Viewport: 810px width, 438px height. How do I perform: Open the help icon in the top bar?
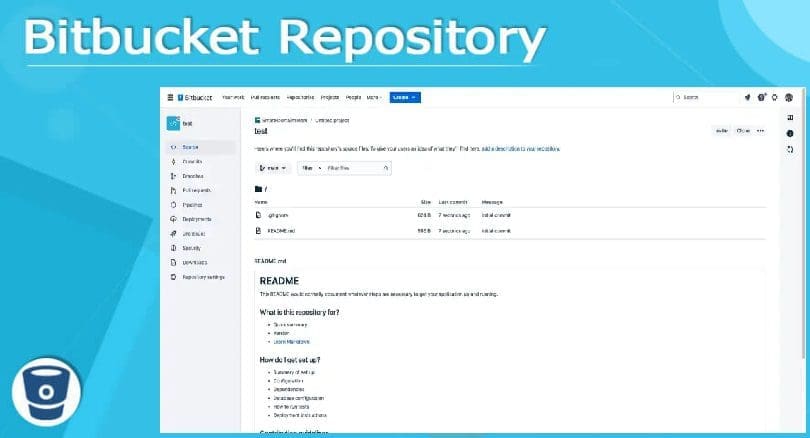point(761,97)
